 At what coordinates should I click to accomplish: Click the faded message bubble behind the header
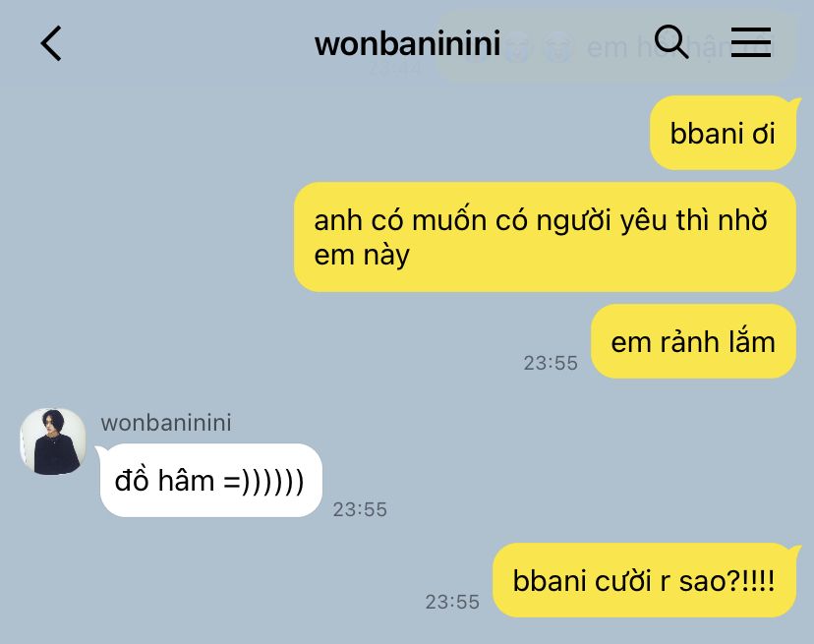click(615, 47)
